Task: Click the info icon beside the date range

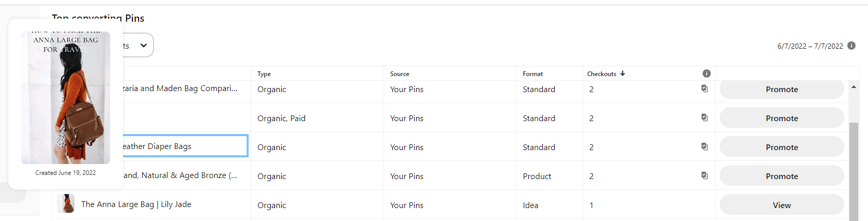Action: click(851, 46)
